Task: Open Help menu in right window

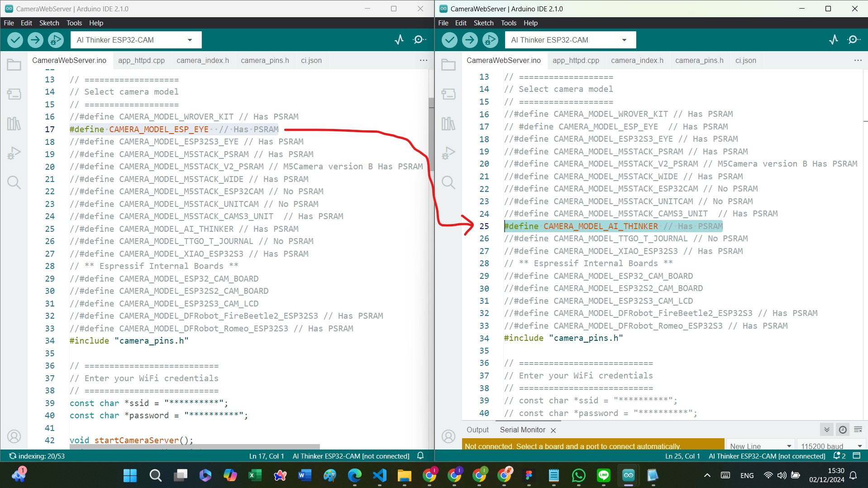Action: tap(530, 23)
